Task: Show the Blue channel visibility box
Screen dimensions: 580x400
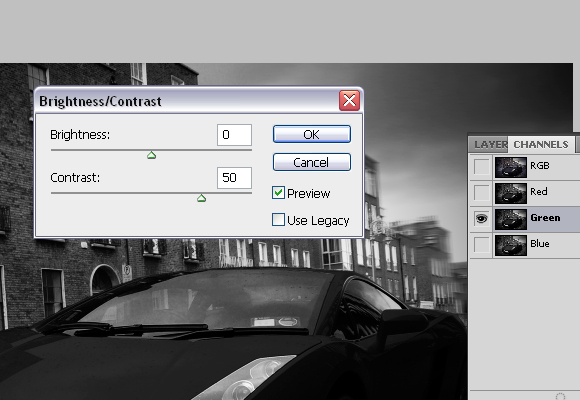Action: [481, 245]
